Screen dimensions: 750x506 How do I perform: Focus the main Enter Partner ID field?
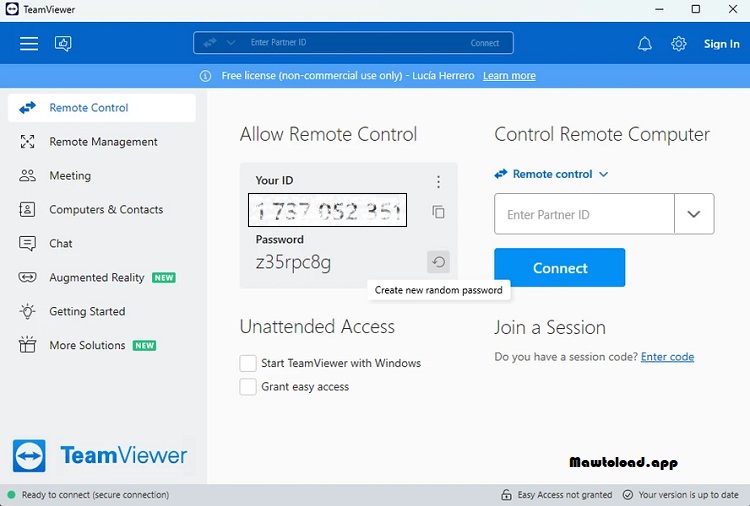584,214
